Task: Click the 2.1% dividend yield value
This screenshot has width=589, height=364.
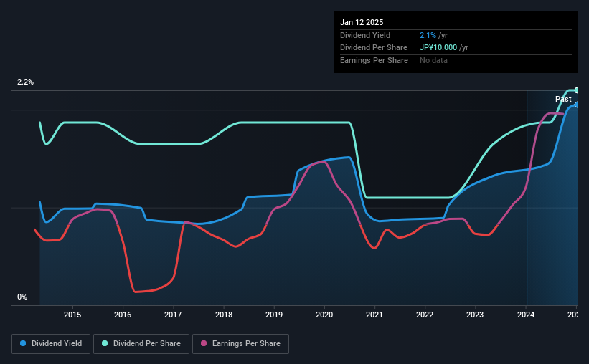Action: click(428, 35)
